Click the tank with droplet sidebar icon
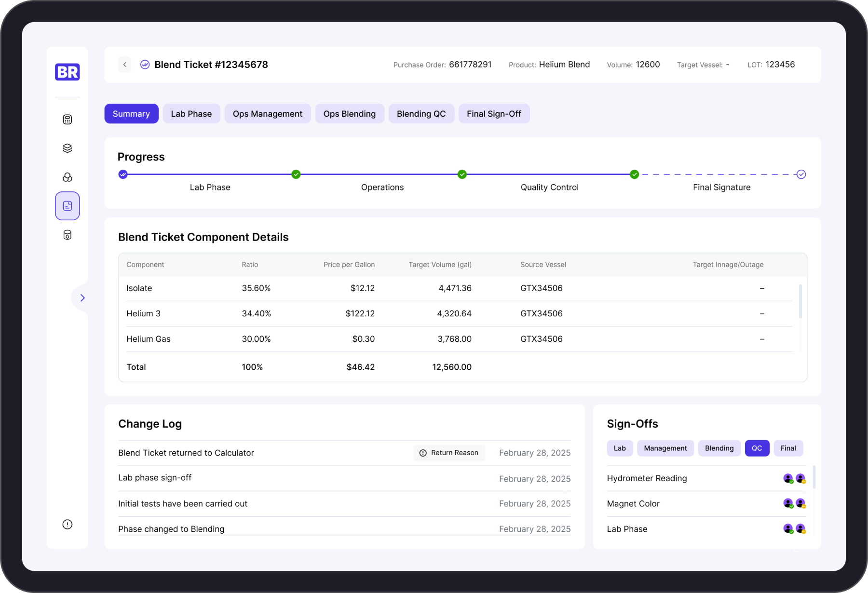This screenshot has width=868, height=593. [x=68, y=235]
